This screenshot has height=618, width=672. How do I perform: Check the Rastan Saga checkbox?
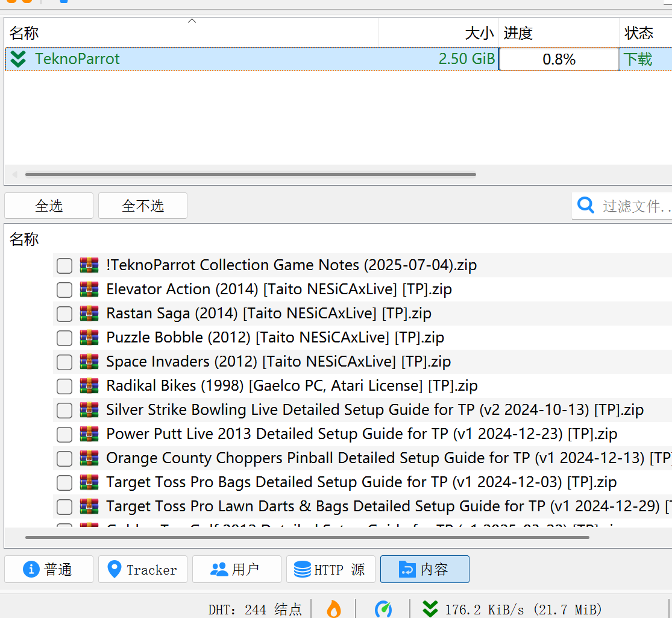point(64,314)
